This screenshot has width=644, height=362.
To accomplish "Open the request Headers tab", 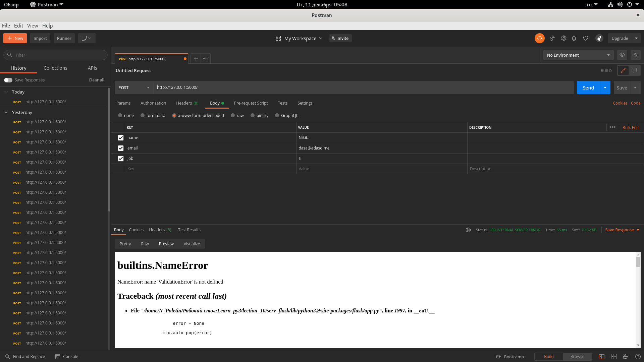I will [x=187, y=103].
